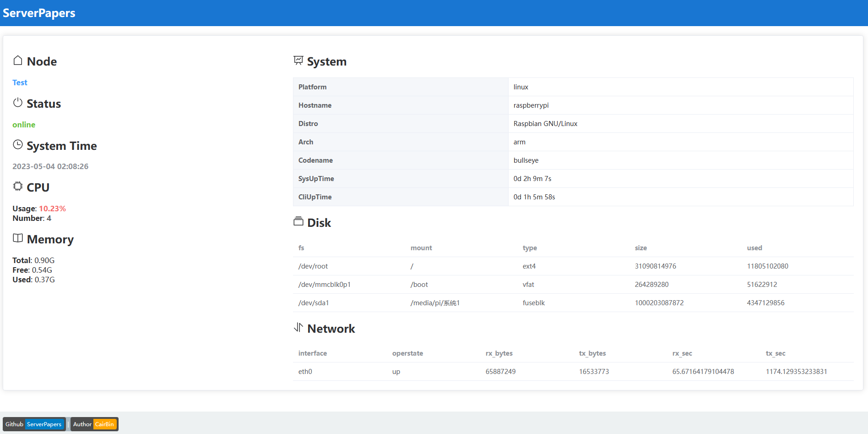Click the 1174.129353233831 tx_sec cell
Screen dimensions: 868x434
[x=797, y=372]
